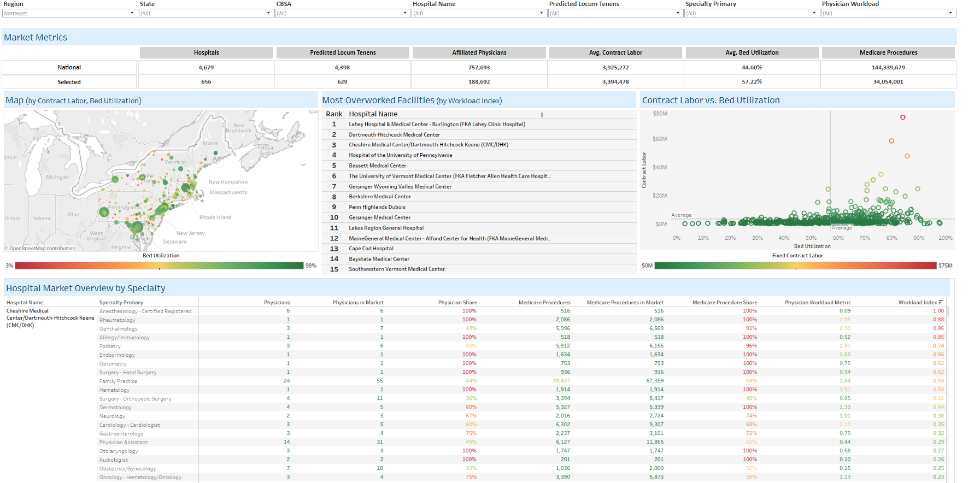Select Southwestern Vermont Medical Center row
The height and width of the screenshot is (483, 980).
479,269
